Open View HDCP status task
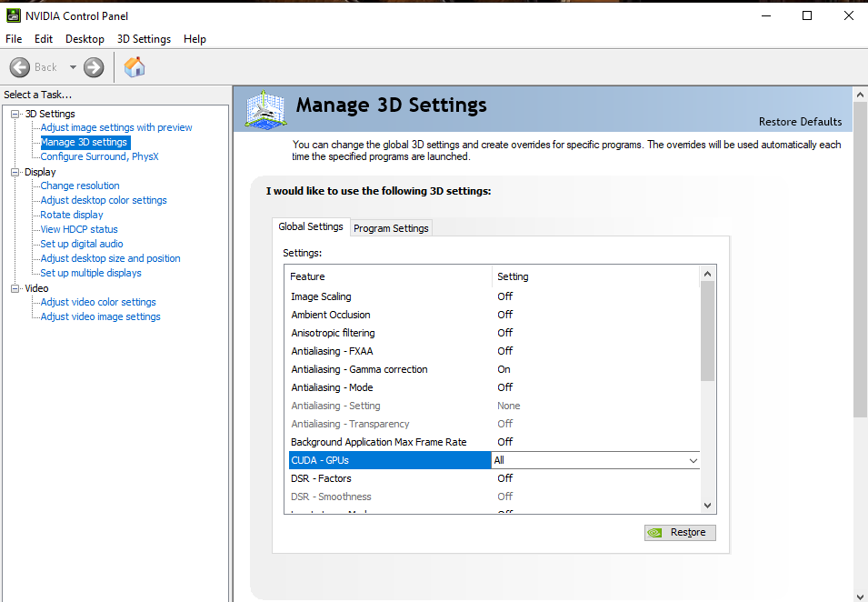 (x=79, y=229)
